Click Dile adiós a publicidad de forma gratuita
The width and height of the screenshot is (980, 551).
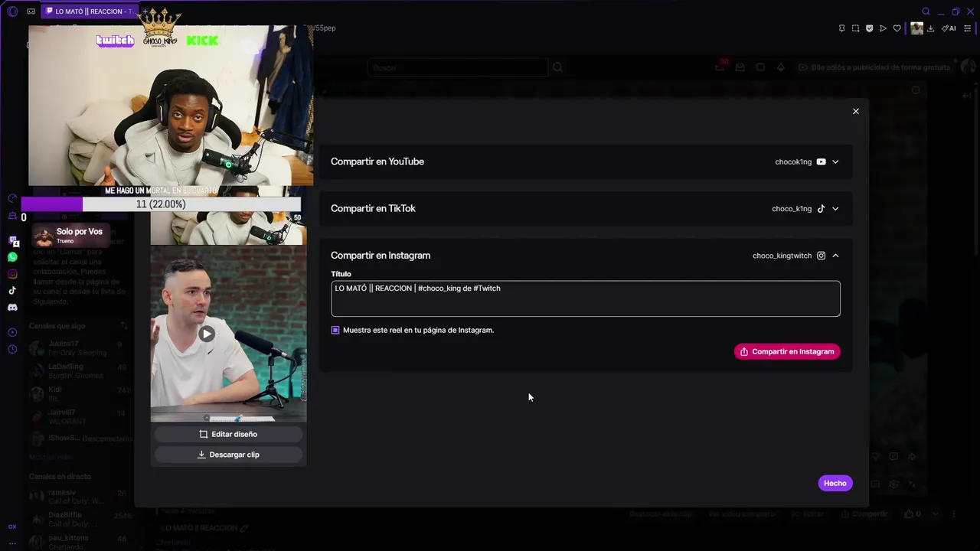click(x=874, y=67)
